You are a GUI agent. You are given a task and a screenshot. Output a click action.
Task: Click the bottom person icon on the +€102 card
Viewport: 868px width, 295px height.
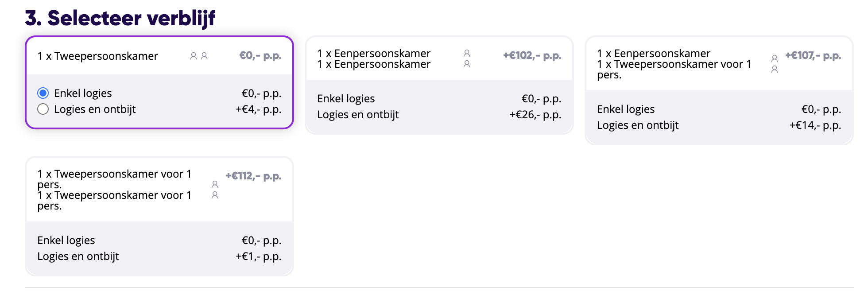467,64
